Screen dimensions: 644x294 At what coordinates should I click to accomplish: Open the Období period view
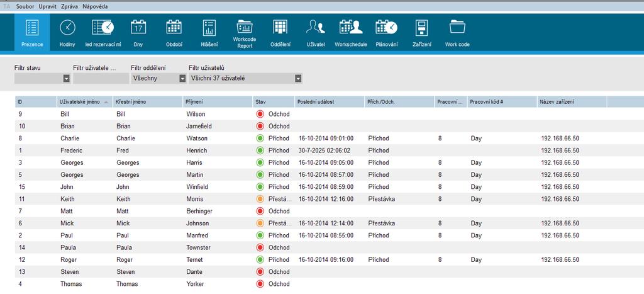[x=174, y=33]
